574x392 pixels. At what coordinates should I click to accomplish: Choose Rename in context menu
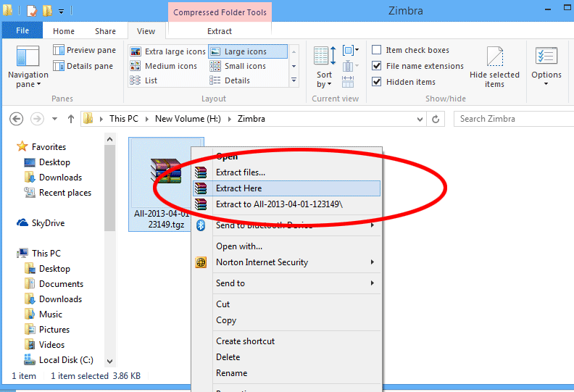coord(286,373)
